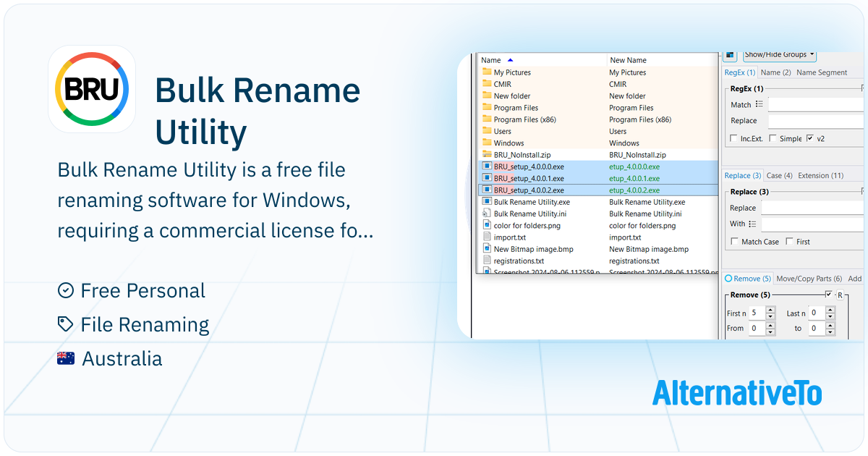Click the image icon for color for folders.png

[487, 225]
